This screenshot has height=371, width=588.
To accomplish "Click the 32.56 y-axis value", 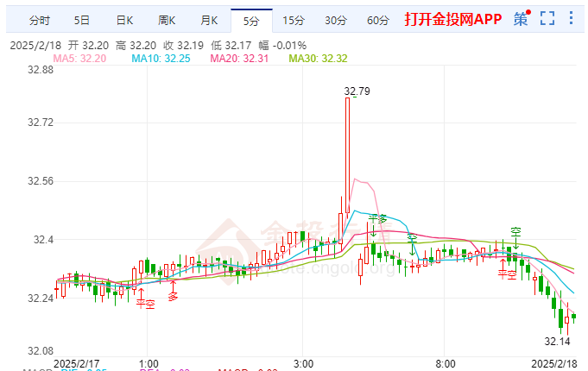I will (x=41, y=181).
